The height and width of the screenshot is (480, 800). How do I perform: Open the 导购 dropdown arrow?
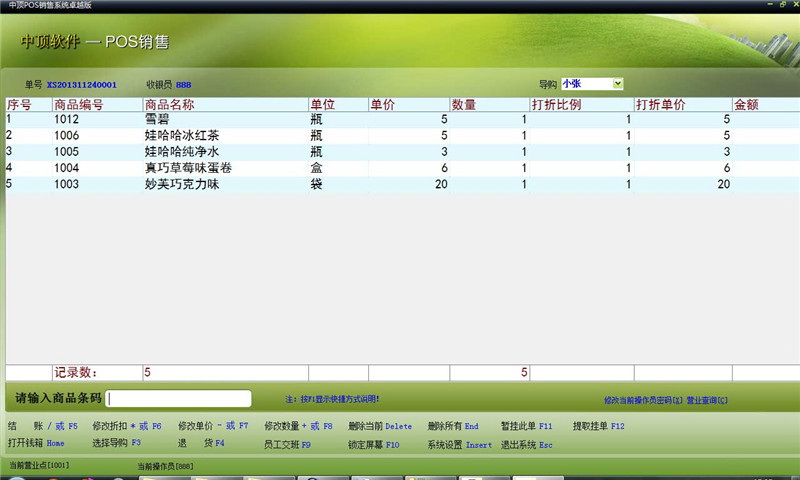pos(617,84)
